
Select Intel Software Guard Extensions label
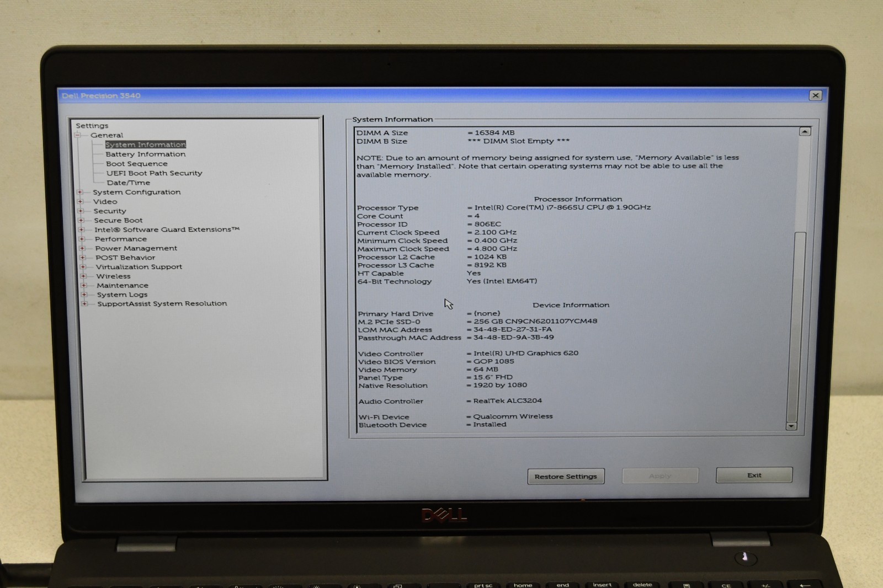click(x=167, y=229)
